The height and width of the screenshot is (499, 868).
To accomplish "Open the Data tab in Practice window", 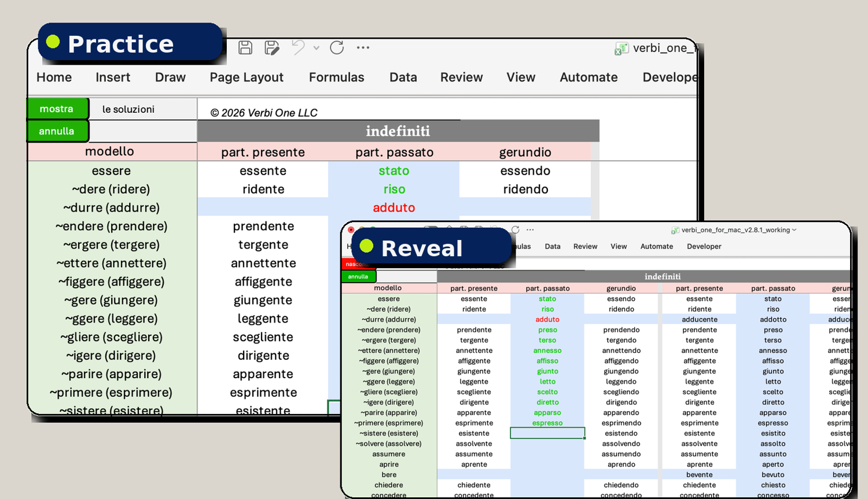I will coord(403,77).
